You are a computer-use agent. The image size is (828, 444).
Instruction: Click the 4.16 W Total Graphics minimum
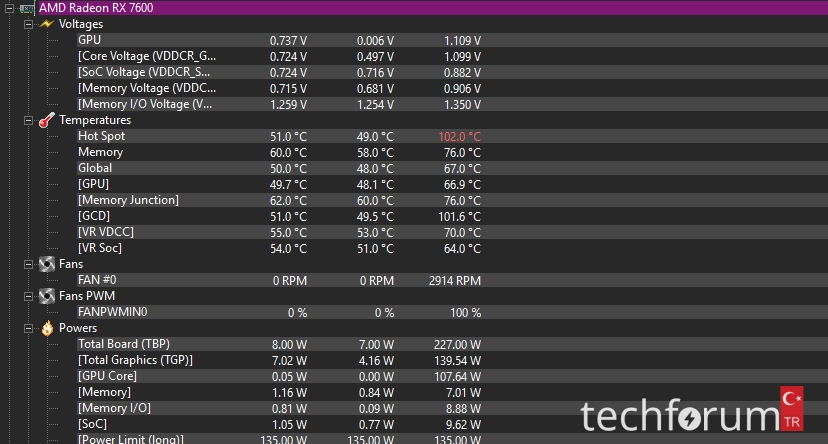click(376, 361)
